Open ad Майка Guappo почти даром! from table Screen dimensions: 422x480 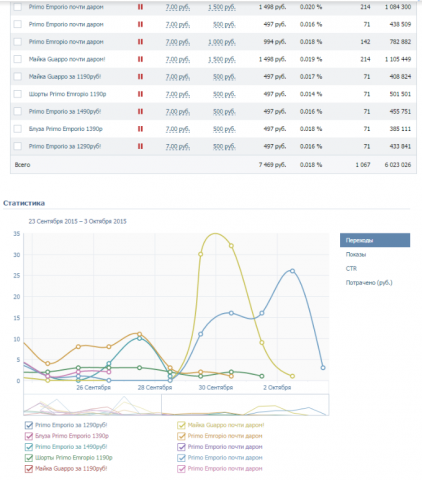[67, 59]
